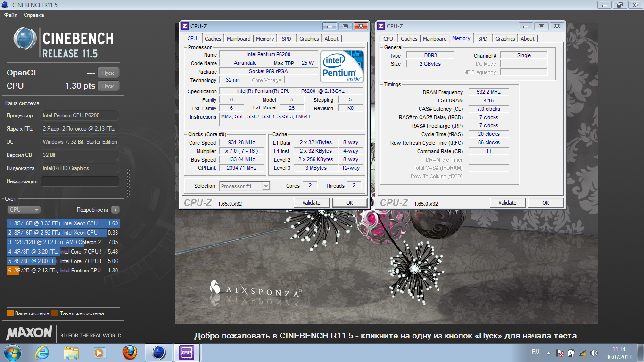Select ranking row 4Я/8П @ 3.20 ГГц Core i7

click(x=63, y=252)
